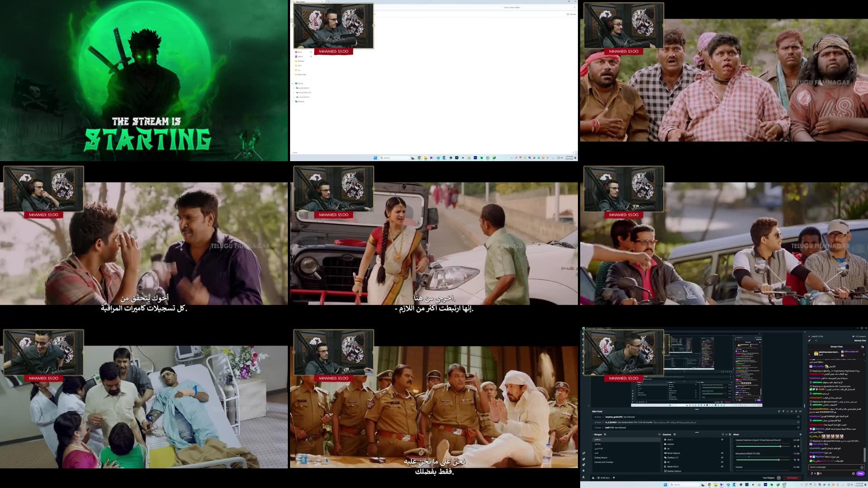868x488 pixels.
Task: Toggle the Preview pane button in Explorer
Action: tap(571, 14)
